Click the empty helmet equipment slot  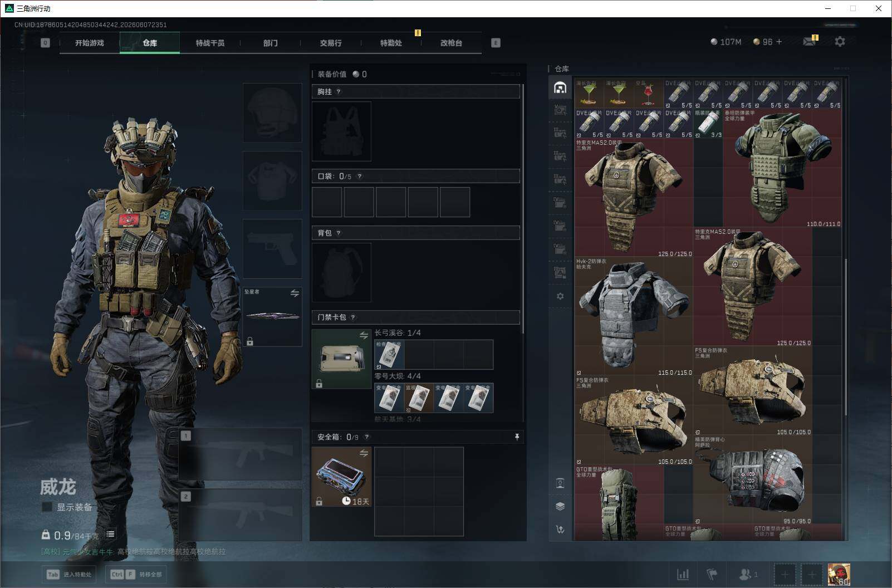pyautogui.click(x=272, y=113)
